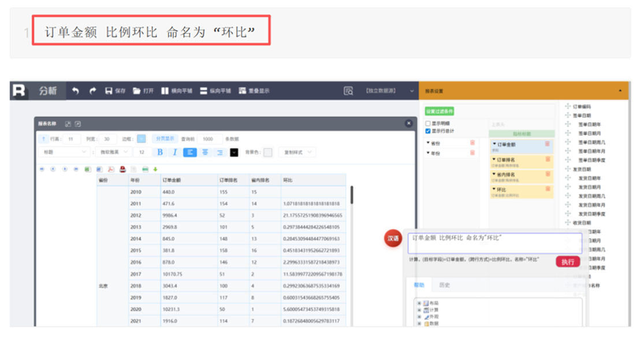The image size is (644, 341).
Task: Delete the 环比 indicator via its trash icon
Action: pyautogui.click(x=548, y=189)
